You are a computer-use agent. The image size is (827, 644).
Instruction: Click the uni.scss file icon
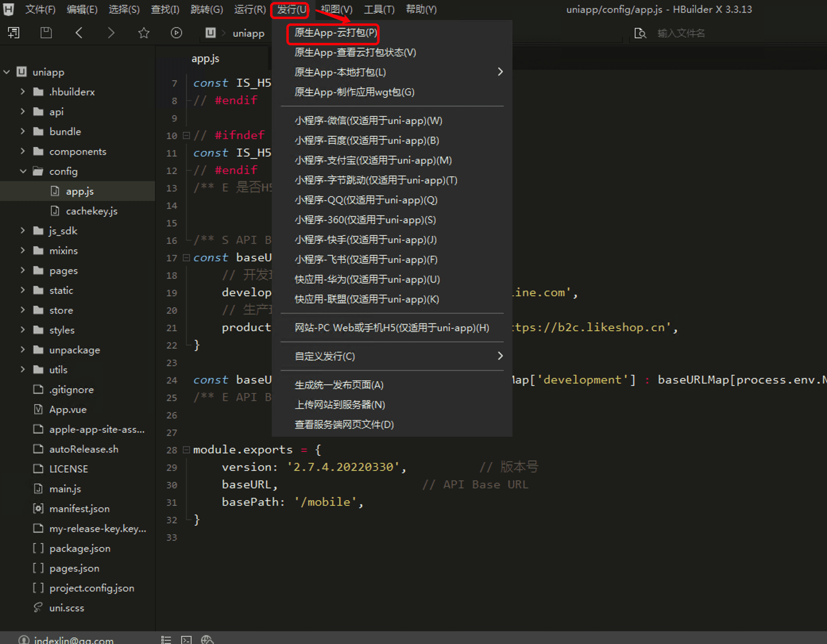pos(38,608)
